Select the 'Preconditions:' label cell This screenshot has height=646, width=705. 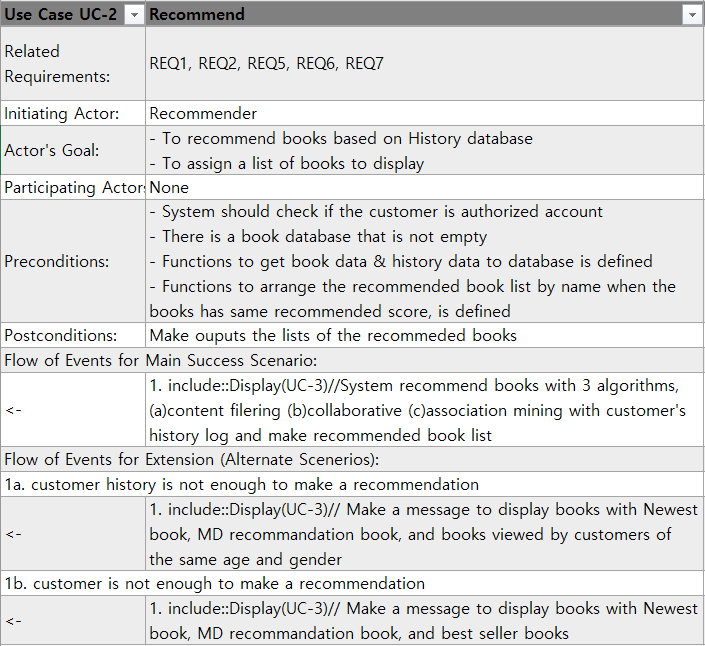[73, 261]
